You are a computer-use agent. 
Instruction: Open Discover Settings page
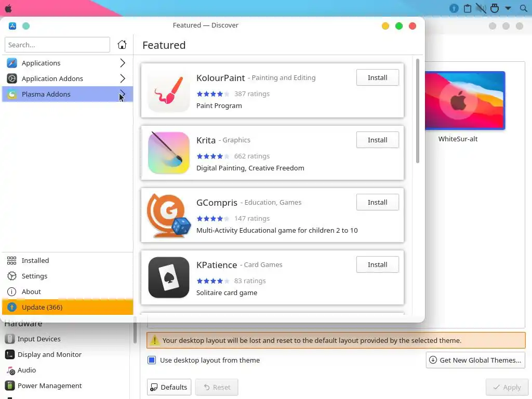coord(67,276)
